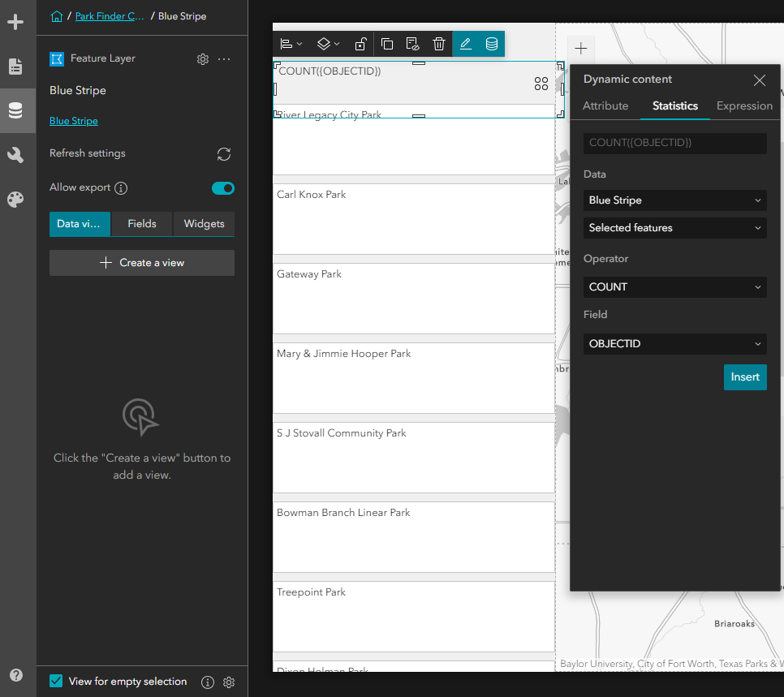Open Help with the question mark icon
The width and height of the screenshot is (784, 697).
17,674
